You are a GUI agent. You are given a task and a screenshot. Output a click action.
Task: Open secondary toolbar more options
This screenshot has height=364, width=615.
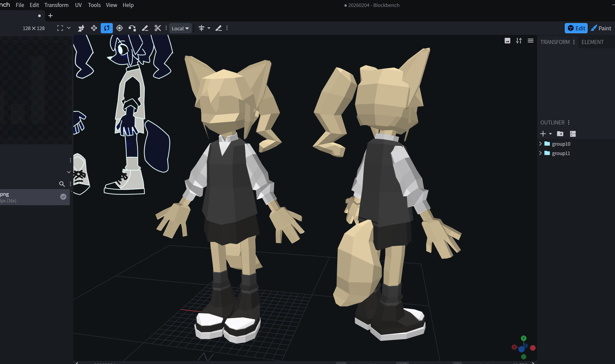click(x=227, y=28)
